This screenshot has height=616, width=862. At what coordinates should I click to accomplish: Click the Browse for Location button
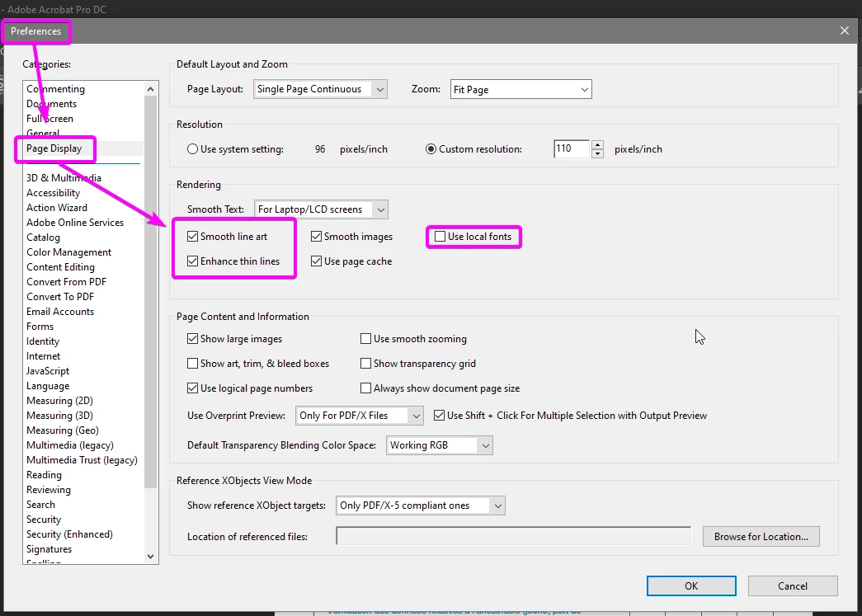coord(761,536)
